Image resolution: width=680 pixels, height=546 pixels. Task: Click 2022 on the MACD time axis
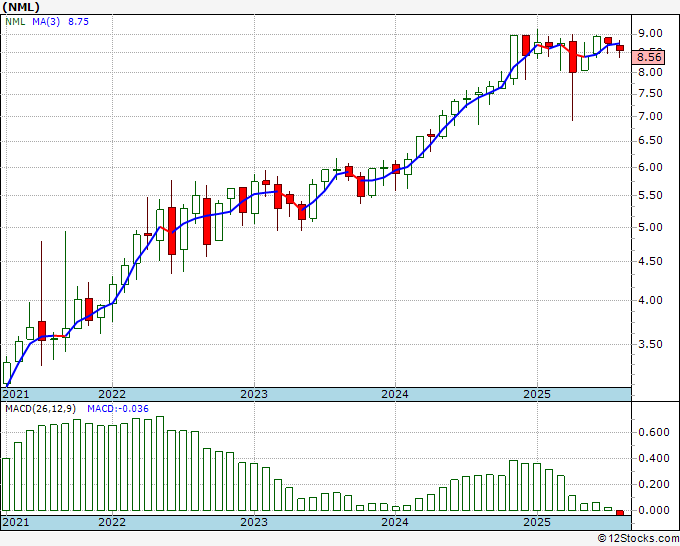point(112,522)
